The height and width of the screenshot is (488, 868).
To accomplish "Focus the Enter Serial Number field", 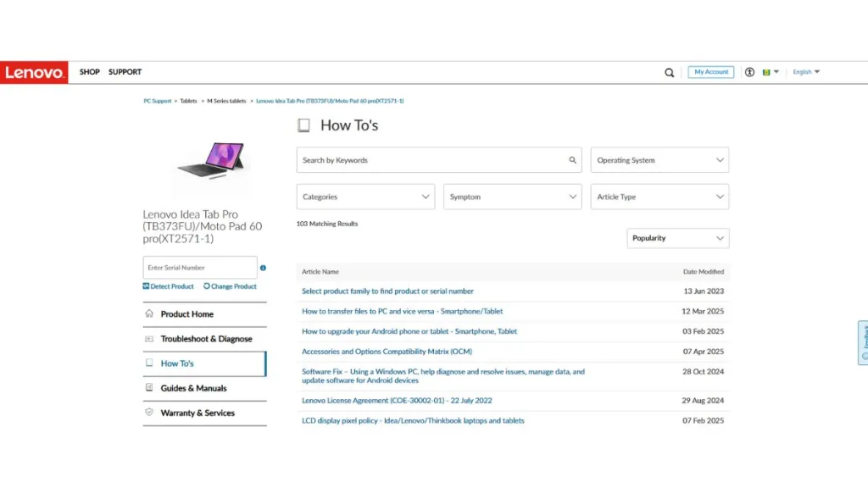I will point(199,268).
